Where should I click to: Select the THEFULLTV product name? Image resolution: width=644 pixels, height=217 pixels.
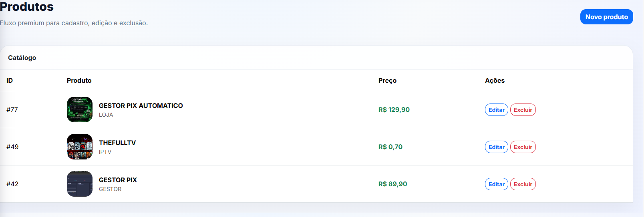click(117, 143)
